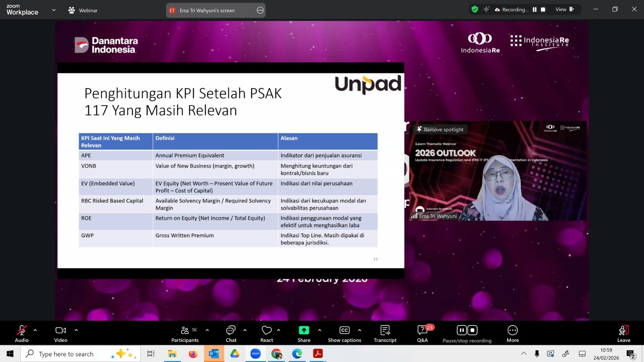Toggle the Video camera
This screenshot has width=644, height=362.
click(x=61, y=333)
